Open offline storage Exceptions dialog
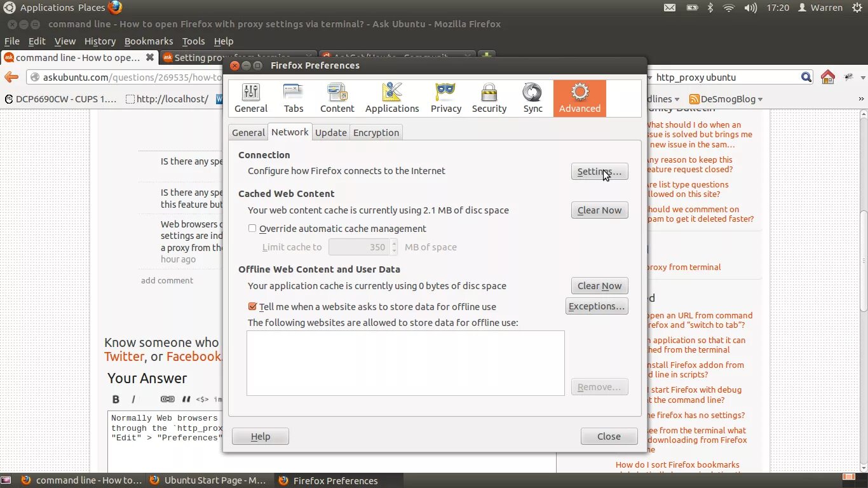Screen dimensions: 868x488 click(x=597, y=306)
